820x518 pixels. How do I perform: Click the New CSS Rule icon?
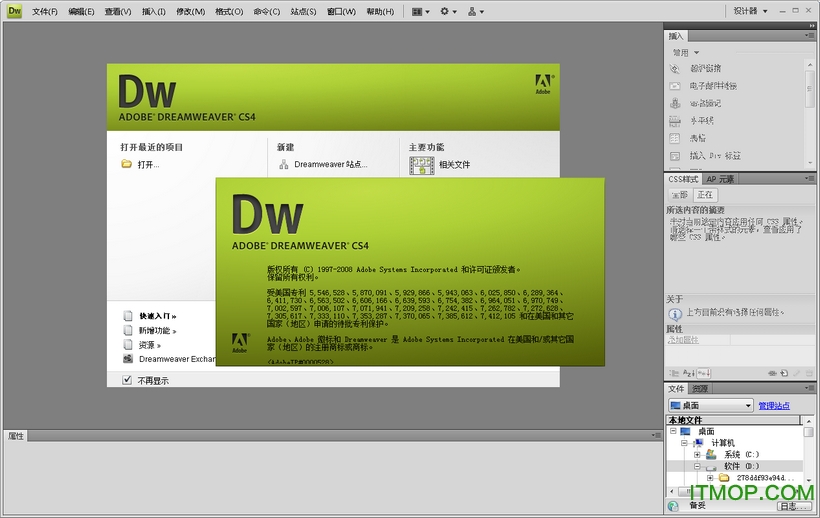[784, 373]
